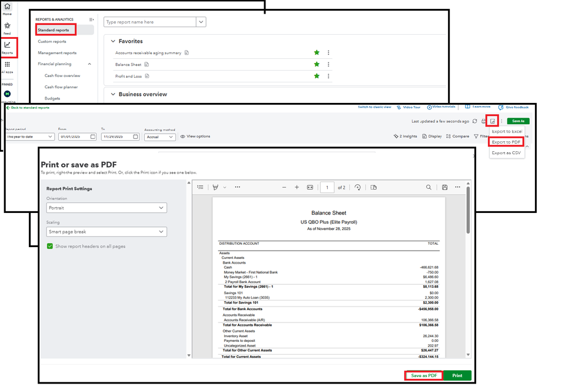The image size is (588, 386).
Task: Open Profit and Loss favorite report
Action: pos(128,76)
